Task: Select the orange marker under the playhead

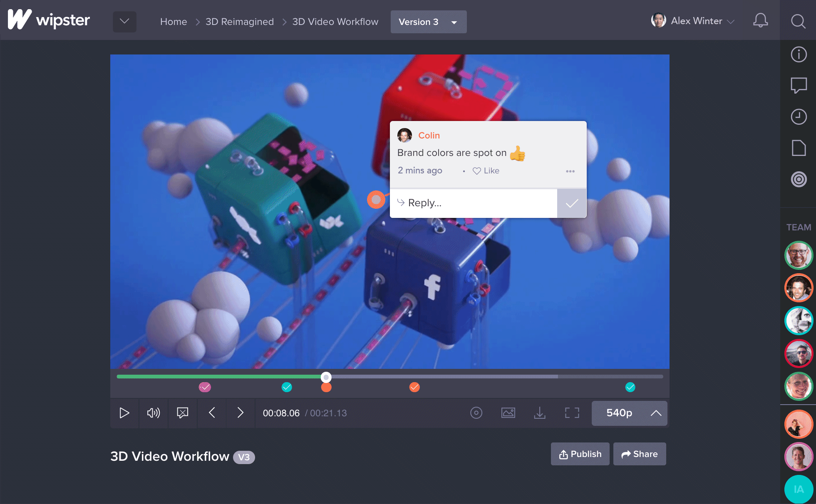Action: (326, 387)
